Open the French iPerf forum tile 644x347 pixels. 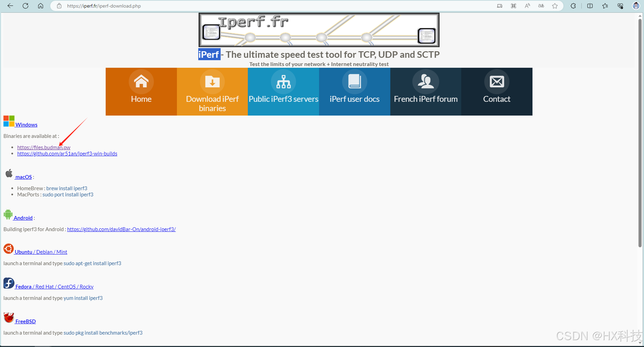[x=426, y=91]
